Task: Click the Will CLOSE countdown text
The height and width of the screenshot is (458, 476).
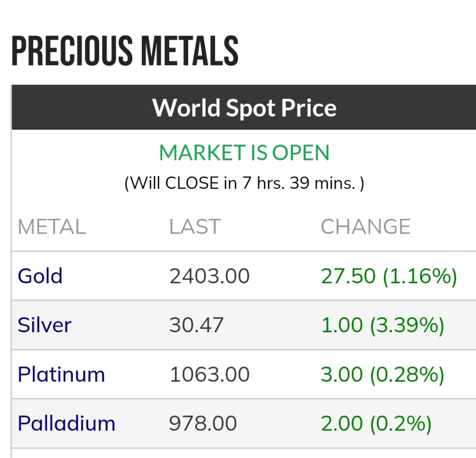Action: coord(244,183)
